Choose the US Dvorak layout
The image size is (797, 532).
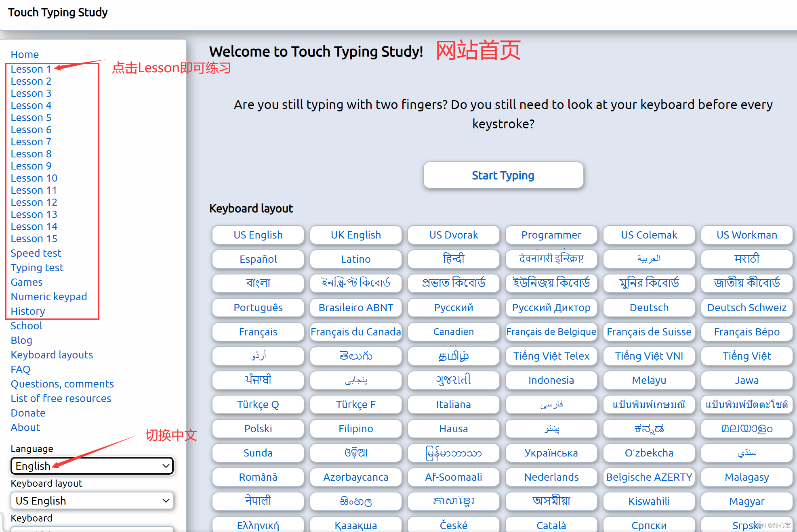coord(453,235)
